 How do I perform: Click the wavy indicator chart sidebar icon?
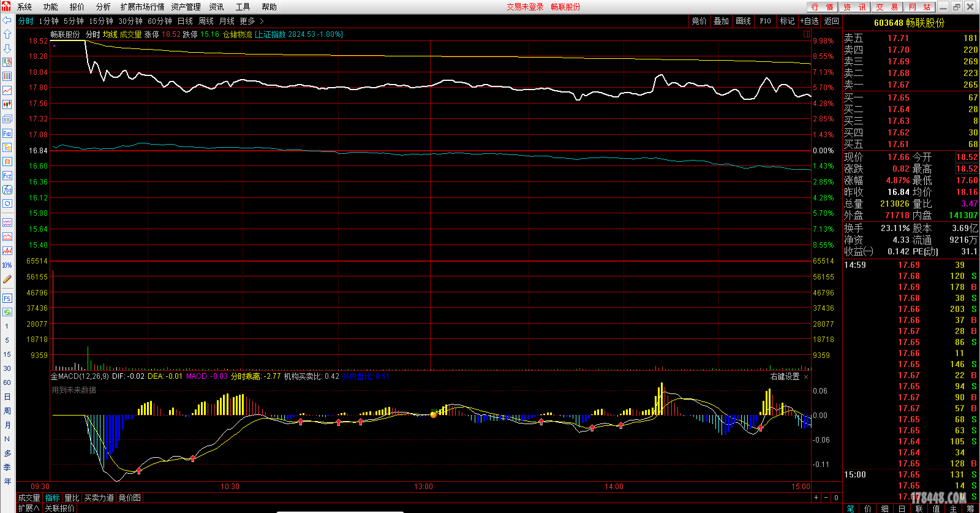click(x=7, y=222)
